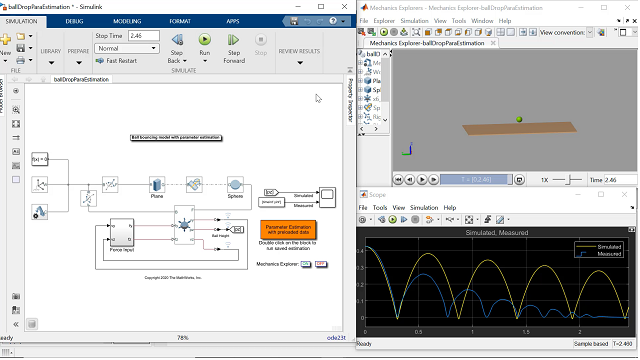Image resolution: width=640 pixels, height=360 pixels.
Task: Click Fit to view in Mechanics Explorer toolbar
Action: [416, 32]
